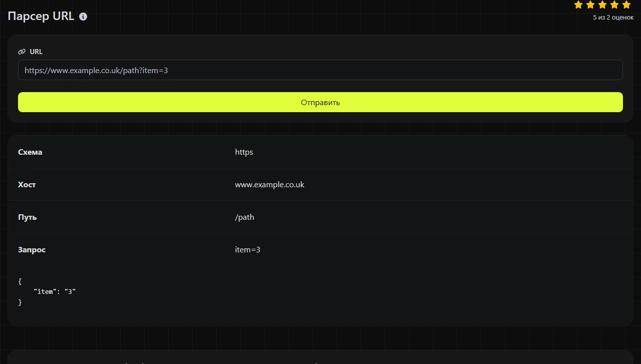The image size is (641, 364).
Task: Click the link icon next to URL label
Action: pos(22,52)
